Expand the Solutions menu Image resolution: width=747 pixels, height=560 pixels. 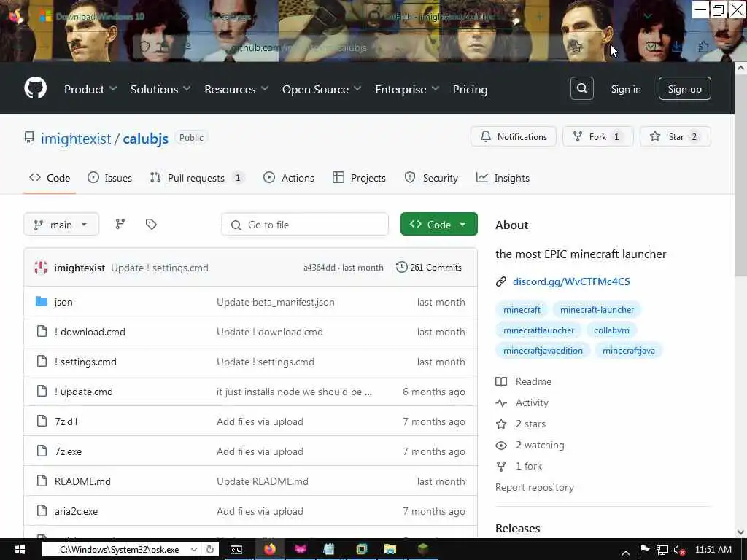[160, 89]
